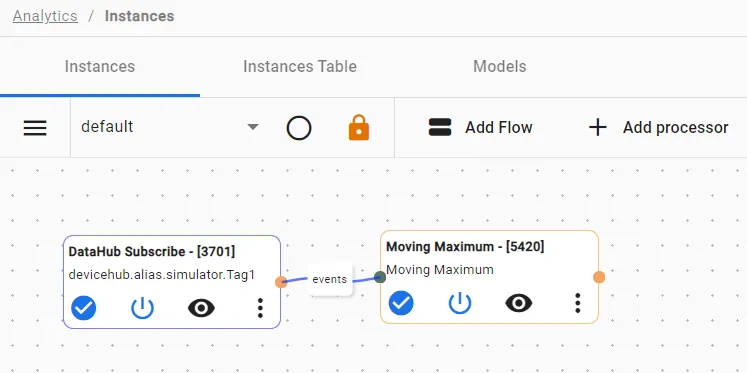
Task: Go to Analytics breadcrumb link
Action: [x=45, y=16]
